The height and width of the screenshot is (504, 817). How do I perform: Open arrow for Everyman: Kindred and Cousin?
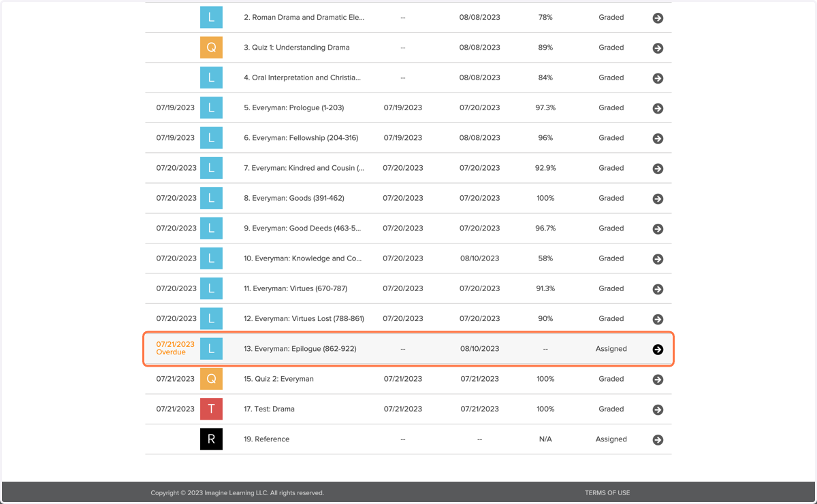click(x=658, y=169)
